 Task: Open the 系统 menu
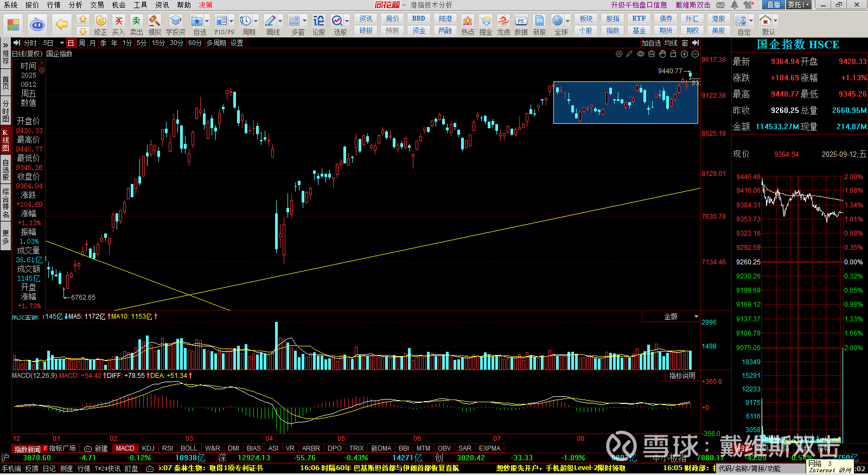[x=10, y=5]
